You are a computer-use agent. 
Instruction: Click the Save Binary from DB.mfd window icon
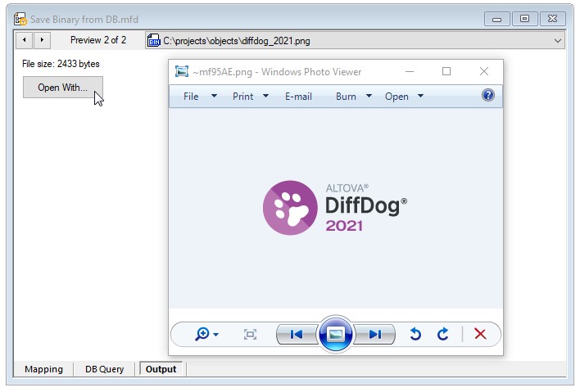click(x=20, y=19)
